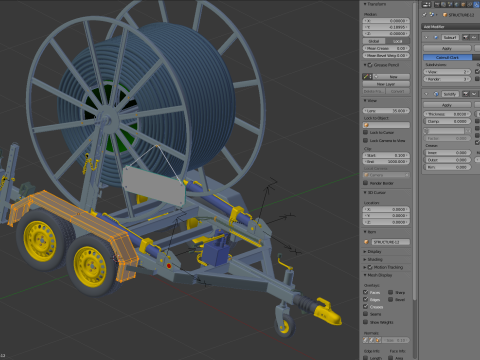Enable display of face normals icon

[x=378, y=340]
